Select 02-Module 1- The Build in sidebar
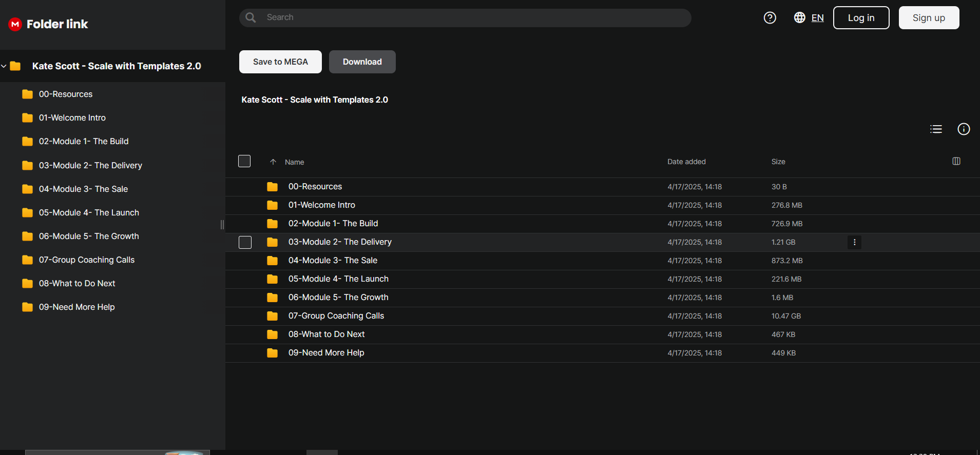This screenshot has width=980, height=455. point(84,142)
